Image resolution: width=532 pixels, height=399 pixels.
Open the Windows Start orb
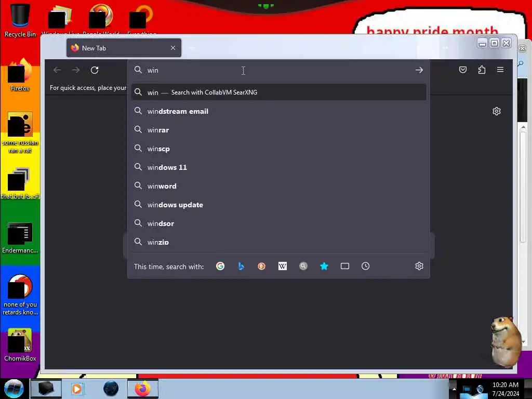[14, 389]
